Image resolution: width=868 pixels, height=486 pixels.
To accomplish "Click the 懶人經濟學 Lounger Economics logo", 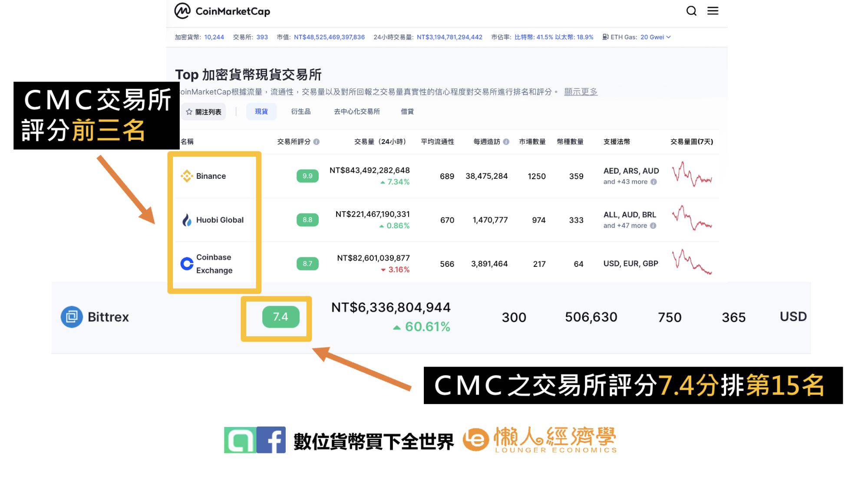I will (540, 440).
